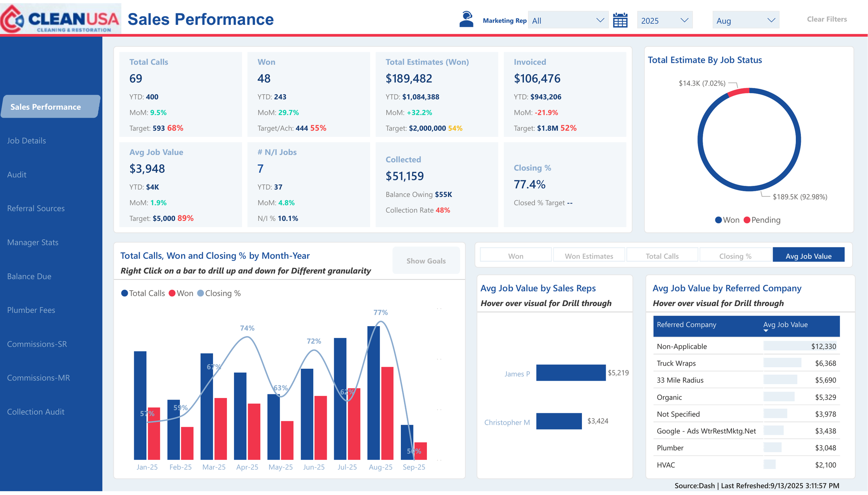
Task: Click the # N/I Jobs value 7
Action: point(260,169)
